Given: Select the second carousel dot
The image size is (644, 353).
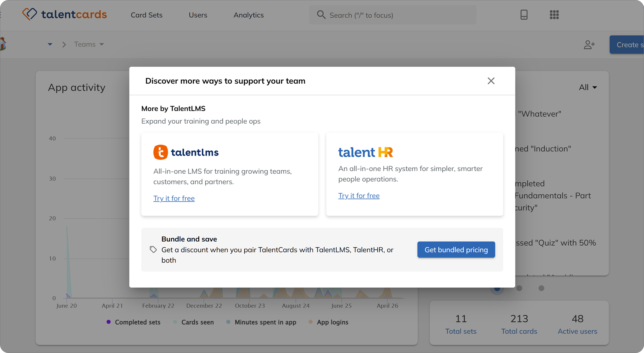Looking at the screenshot, I should click(x=519, y=288).
